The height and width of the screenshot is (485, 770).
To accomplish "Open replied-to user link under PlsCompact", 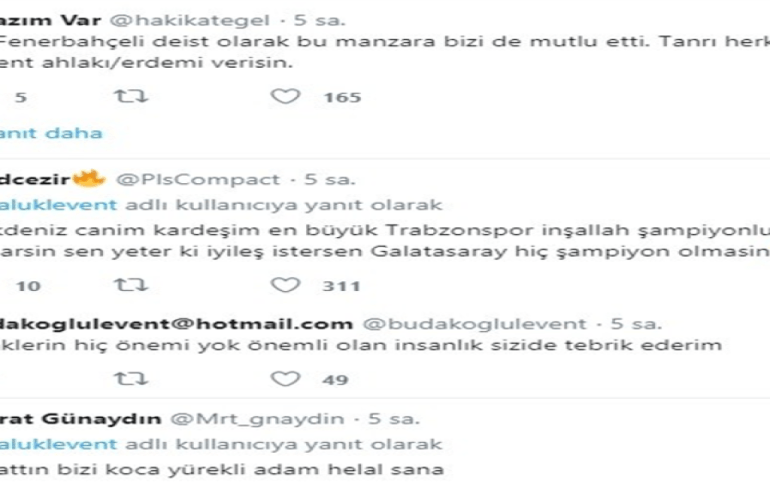I will [58, 205].
